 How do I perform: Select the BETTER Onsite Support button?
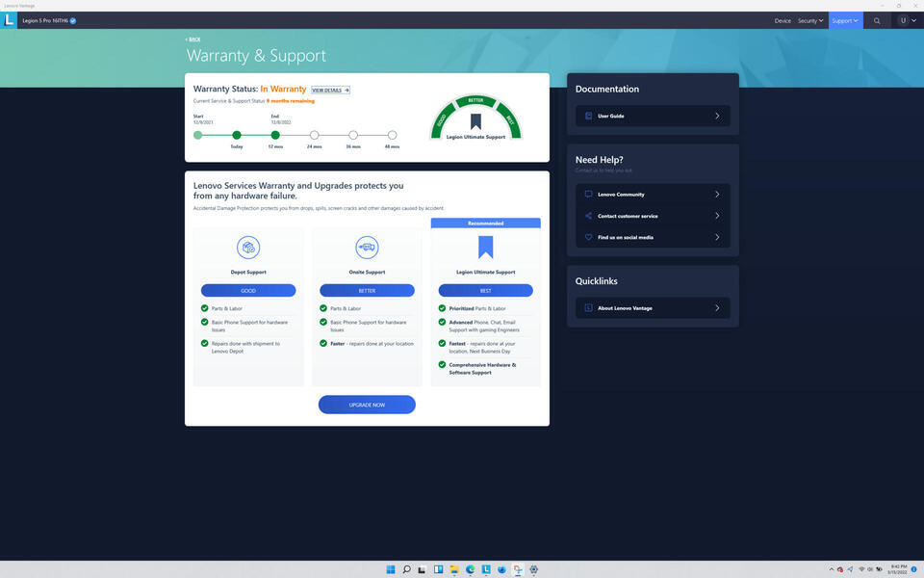(367, 290)
